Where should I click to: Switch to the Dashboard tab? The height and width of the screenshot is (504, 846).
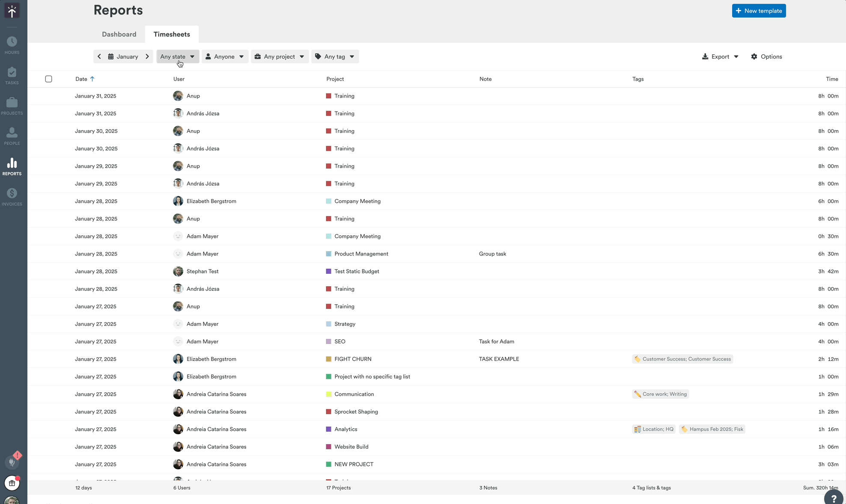point(119,34)
